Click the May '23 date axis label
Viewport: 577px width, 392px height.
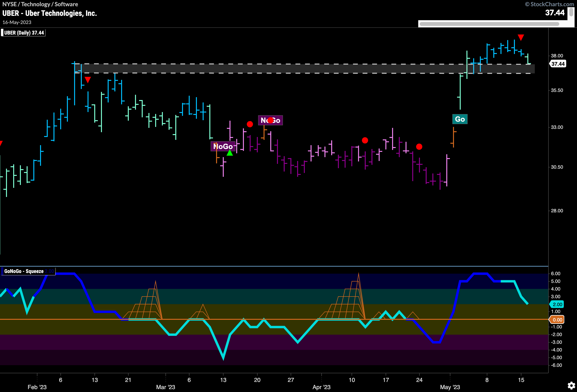(x=450, y=387)
